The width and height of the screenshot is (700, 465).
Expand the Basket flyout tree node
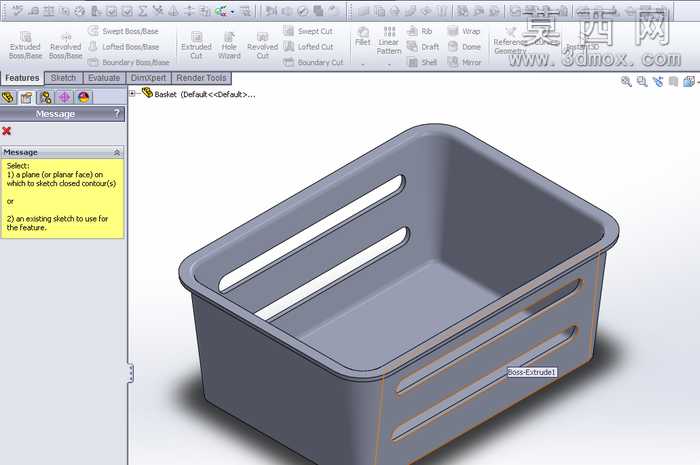point(132,93)
